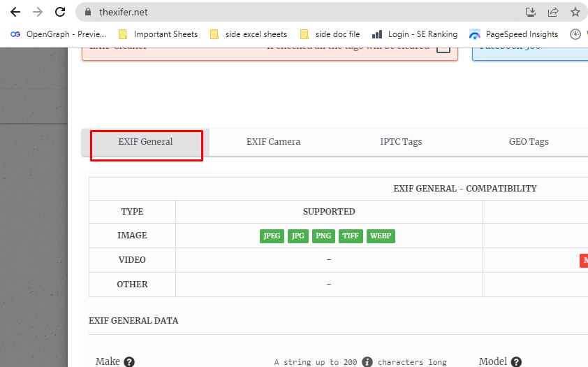Click the JPEG format badge
The image size is (588, 367).
point(272,236)
